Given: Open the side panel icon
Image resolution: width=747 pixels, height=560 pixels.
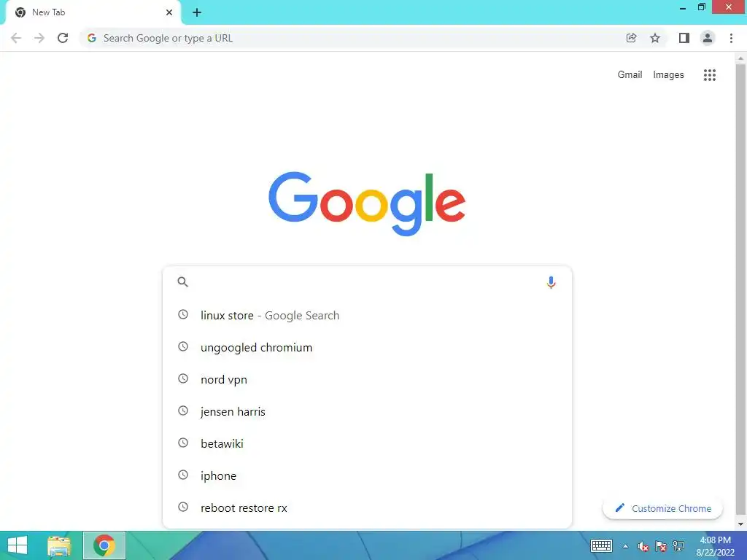Looking at the screenshot, I should click(684, 38).
